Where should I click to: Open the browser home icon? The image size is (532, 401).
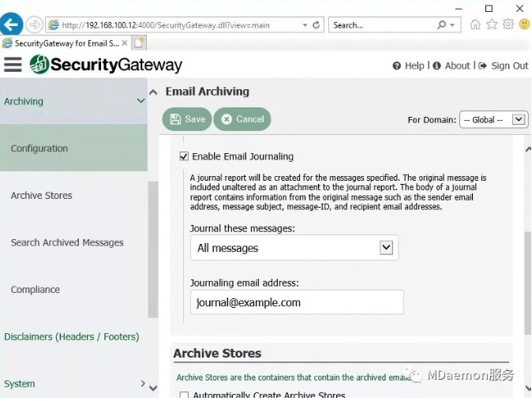(475, 24)
